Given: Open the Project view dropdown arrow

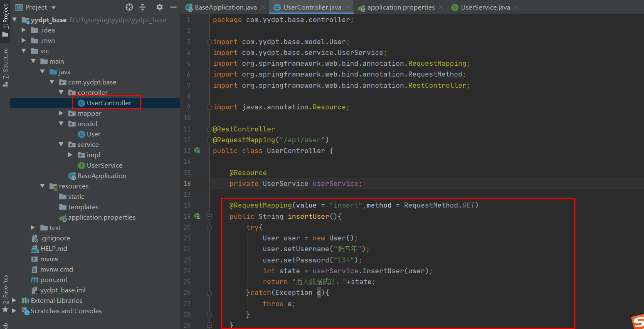Looking at the screenshot, I should [54, 7].
